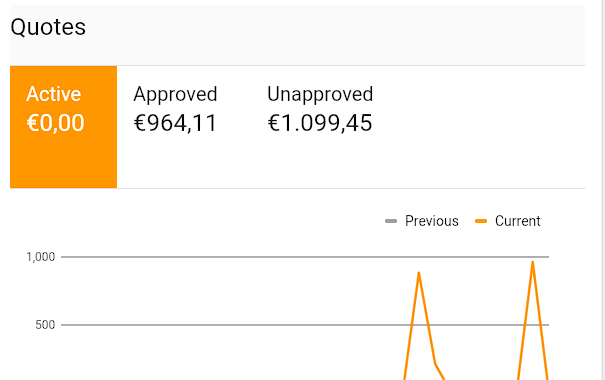This screenshot has height=380, width=605.
Task: Select the bend point after the first peak
Action: (x=435, y=363)
